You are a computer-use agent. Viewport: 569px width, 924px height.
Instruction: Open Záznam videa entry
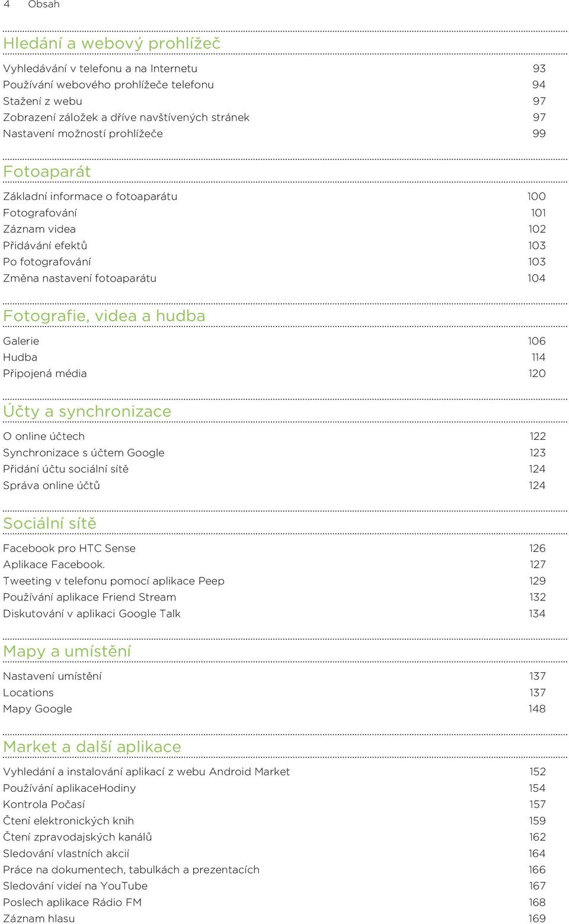39,229
